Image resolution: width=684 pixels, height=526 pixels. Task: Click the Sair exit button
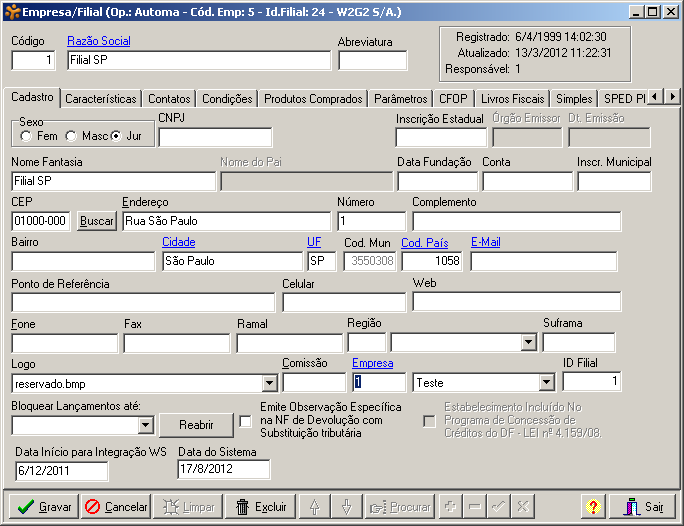(x=643, y=506)
